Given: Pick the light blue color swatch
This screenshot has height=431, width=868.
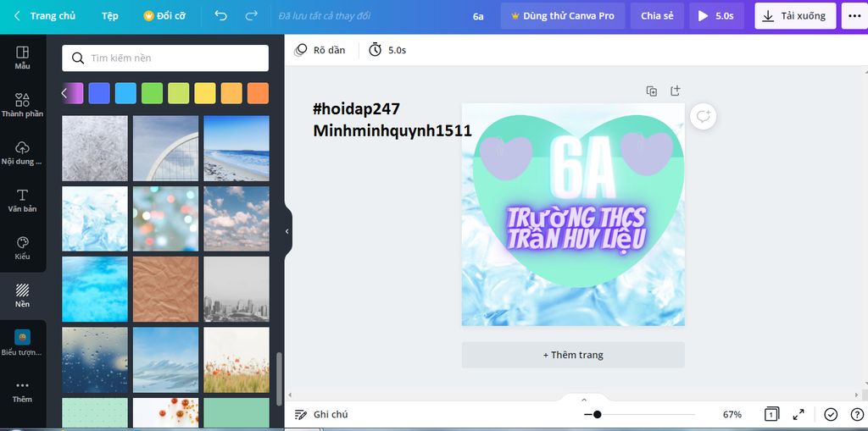Looking at the screenshot, I should 125,93.
